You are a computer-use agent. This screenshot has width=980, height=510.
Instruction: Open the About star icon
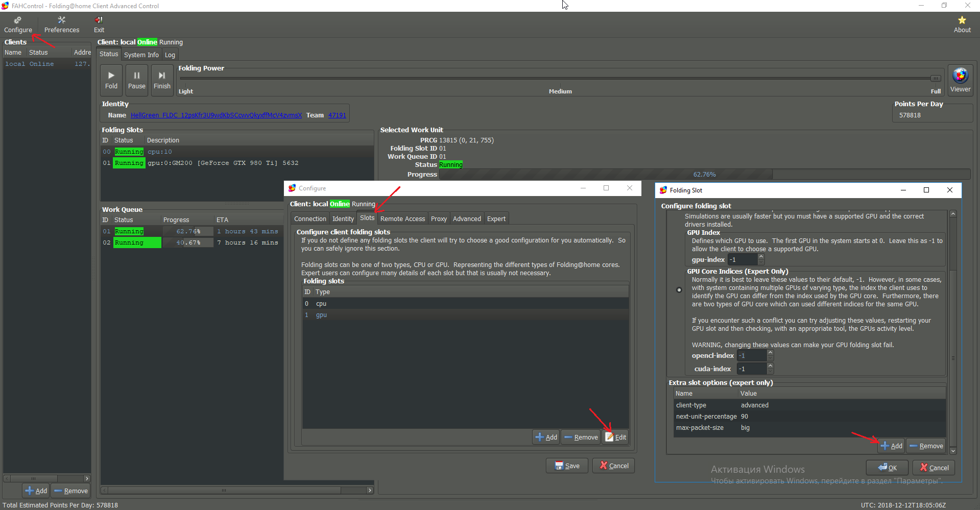[962, 25]
